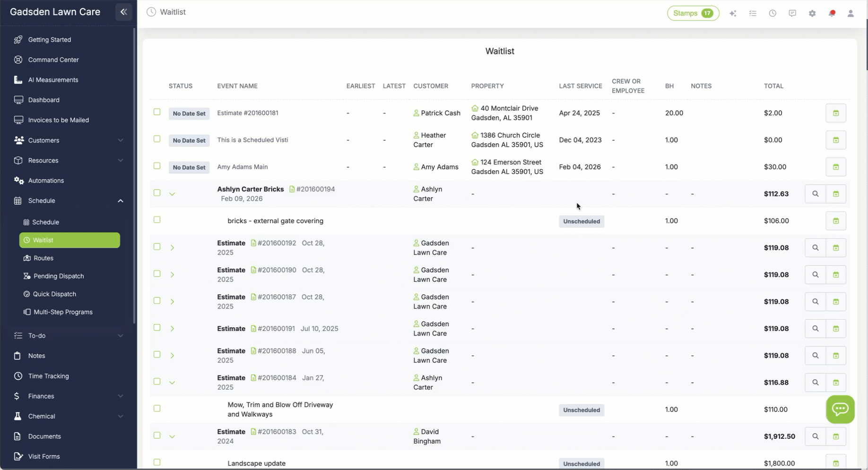
Task: Select the checkbox on the Landscape update row
Action: pyautogui.click(x=157, y=462)
